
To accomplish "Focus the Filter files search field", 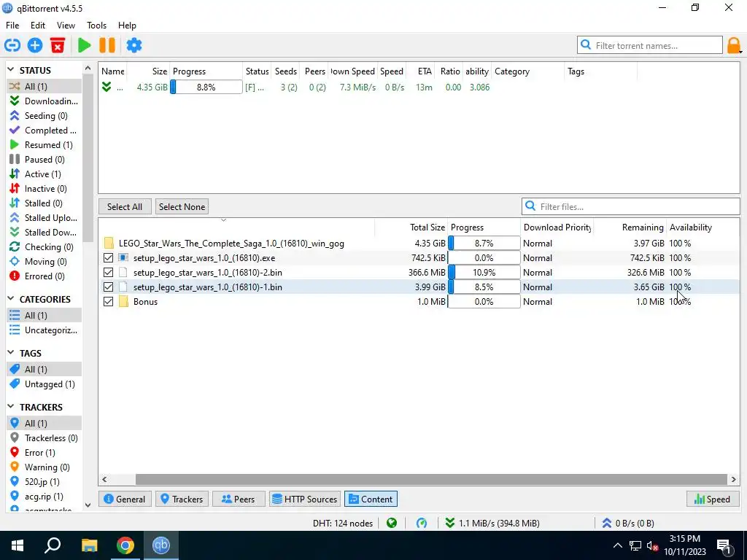I will (631, 206).
